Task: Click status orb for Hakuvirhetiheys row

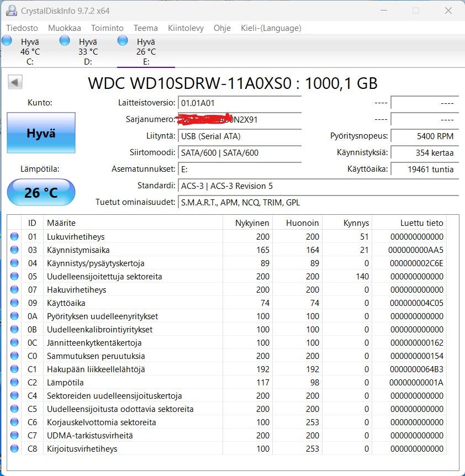Action: [14, 289]
